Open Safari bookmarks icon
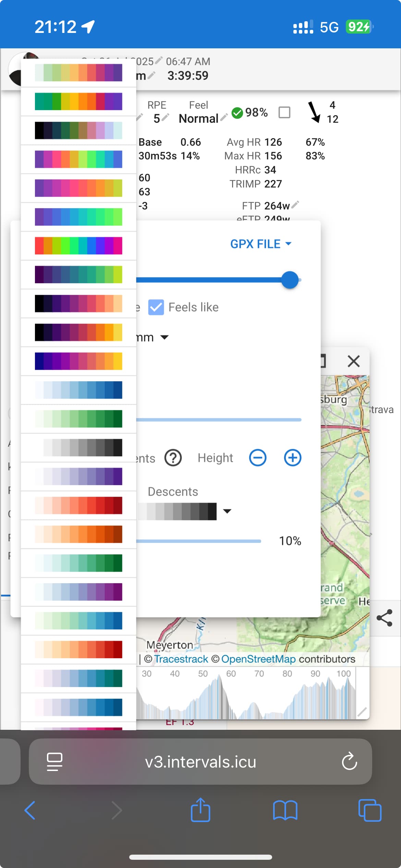This screenshot has height=868, width=401. 285,810
